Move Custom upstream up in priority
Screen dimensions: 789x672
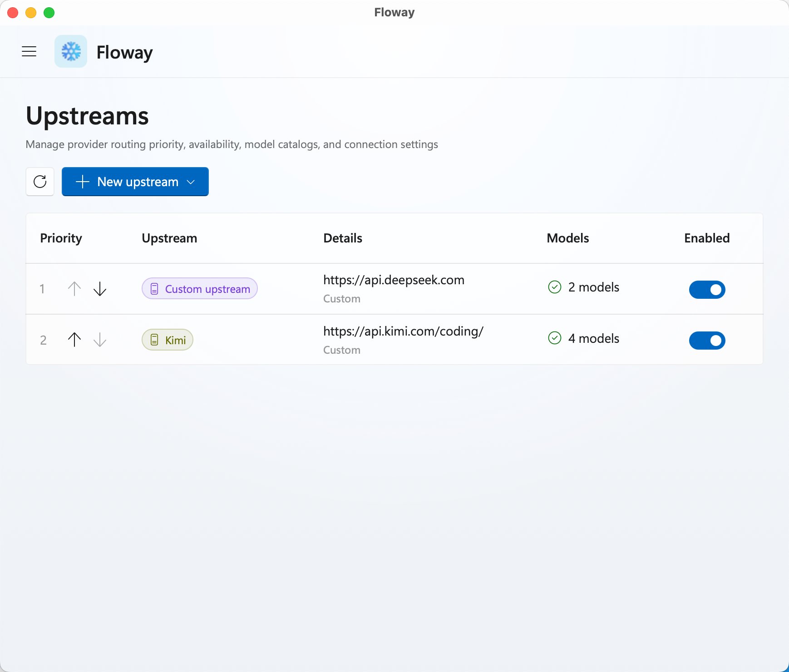74,289
